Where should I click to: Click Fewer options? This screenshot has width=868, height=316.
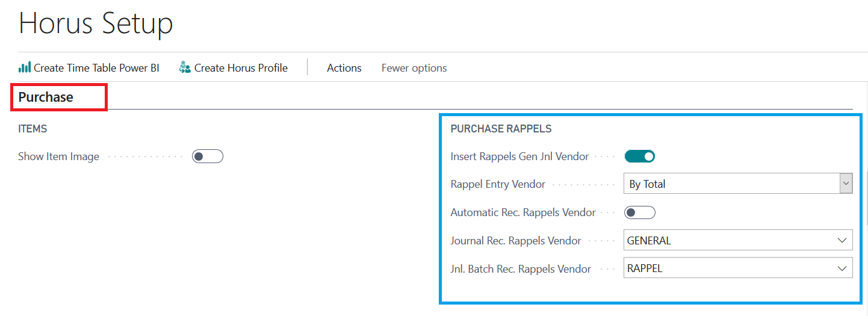(414, 68)
